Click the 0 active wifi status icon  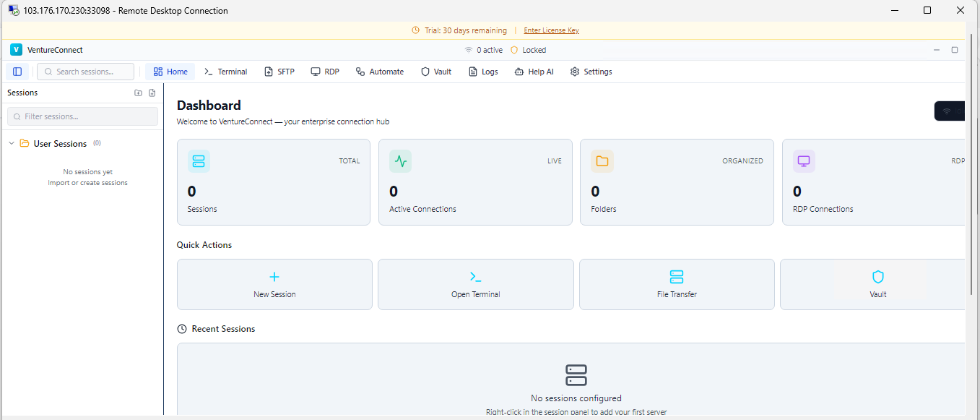(x=469, y=50)
